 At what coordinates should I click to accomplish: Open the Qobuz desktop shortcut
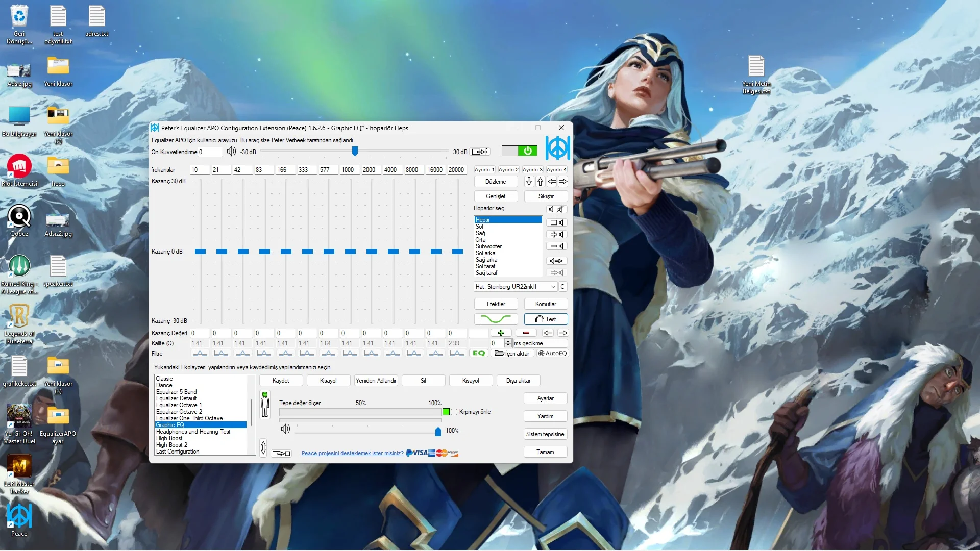click(x=19, y=220)
